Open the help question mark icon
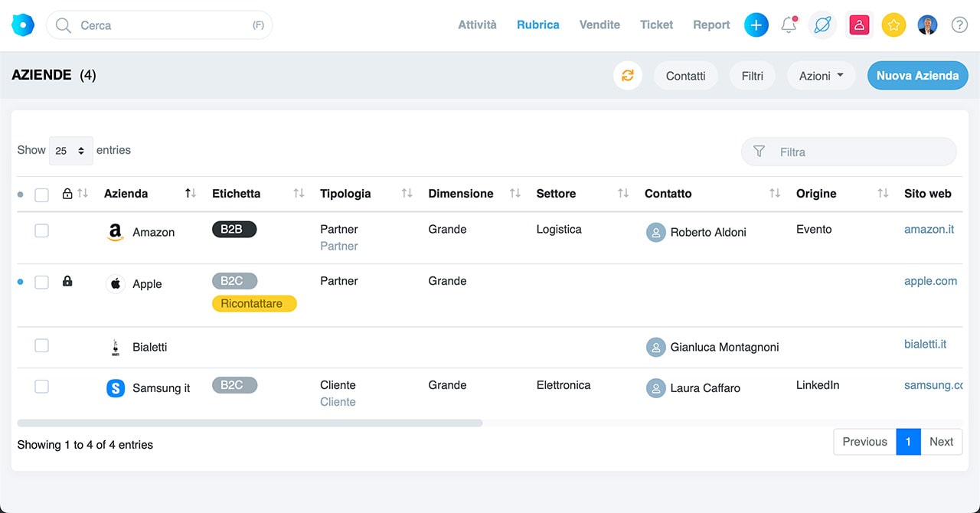 click(959, 25)
